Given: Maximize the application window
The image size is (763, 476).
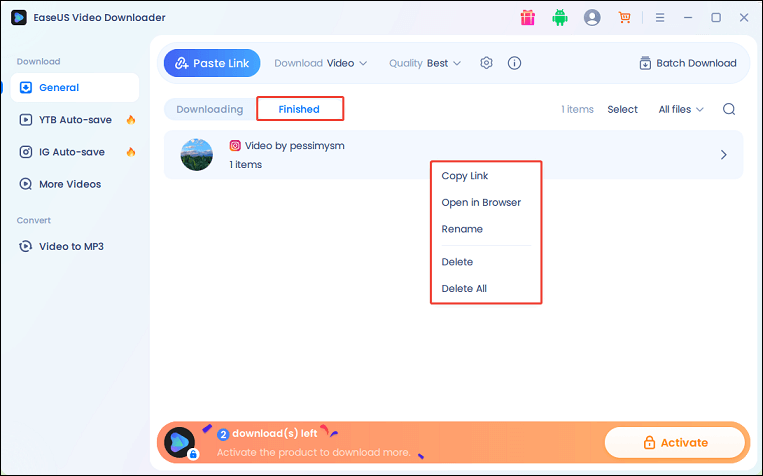Looking at the screenshot, I should (x=716, y=18).
